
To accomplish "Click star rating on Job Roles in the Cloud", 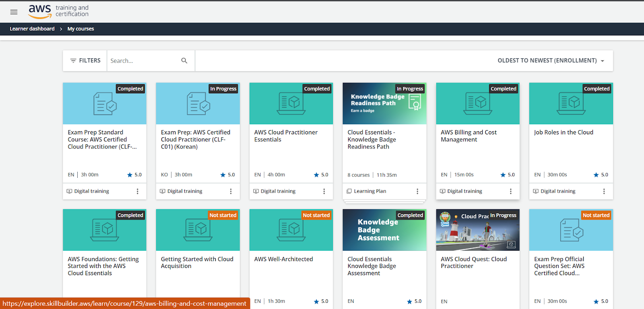I will point(601,175).
